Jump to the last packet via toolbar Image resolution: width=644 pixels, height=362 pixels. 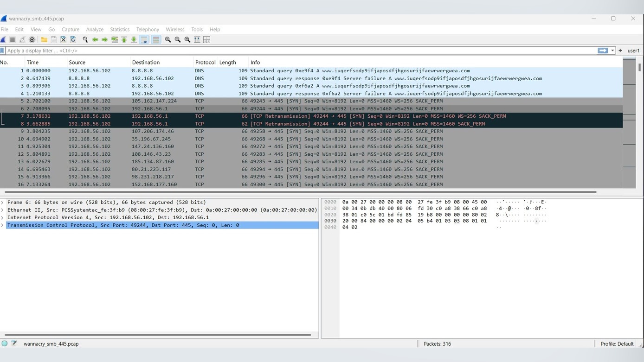134,40
